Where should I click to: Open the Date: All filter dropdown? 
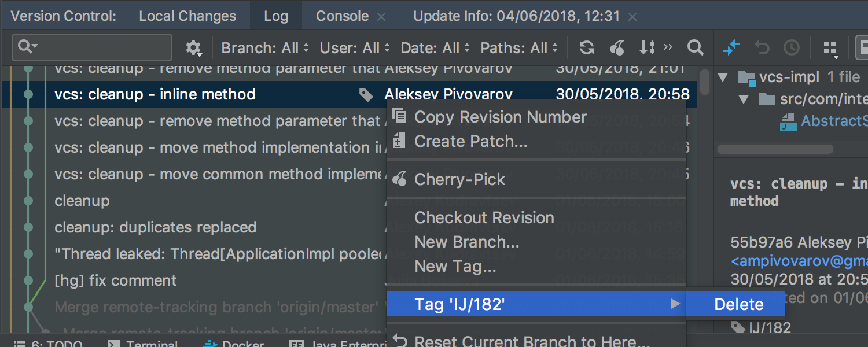click(x=435, y=48)
